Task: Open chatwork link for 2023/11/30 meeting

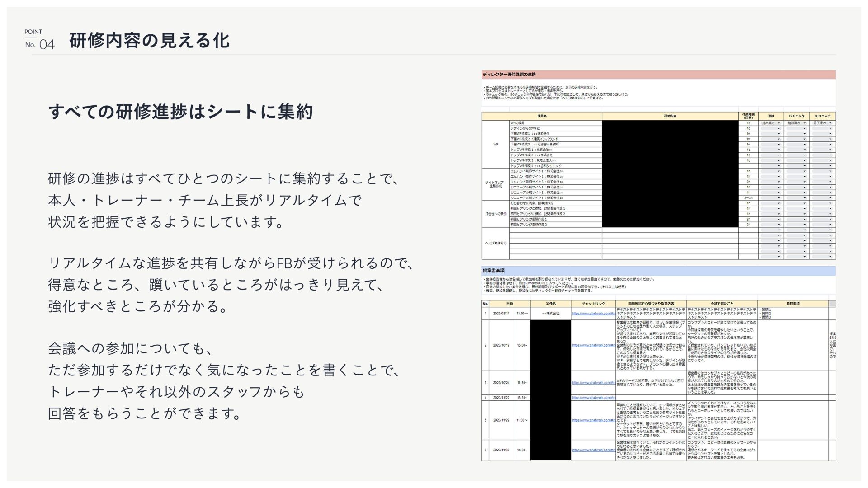Action: pos(593,450)
